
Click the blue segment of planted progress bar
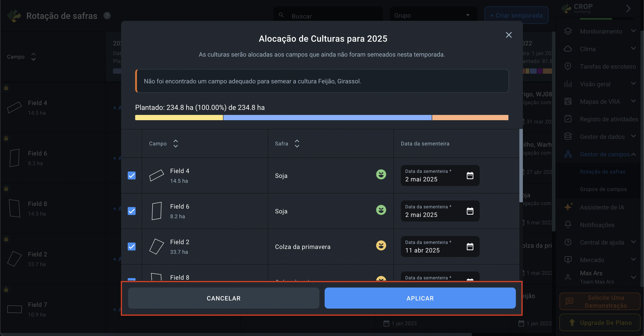click(x=327, y=117)
